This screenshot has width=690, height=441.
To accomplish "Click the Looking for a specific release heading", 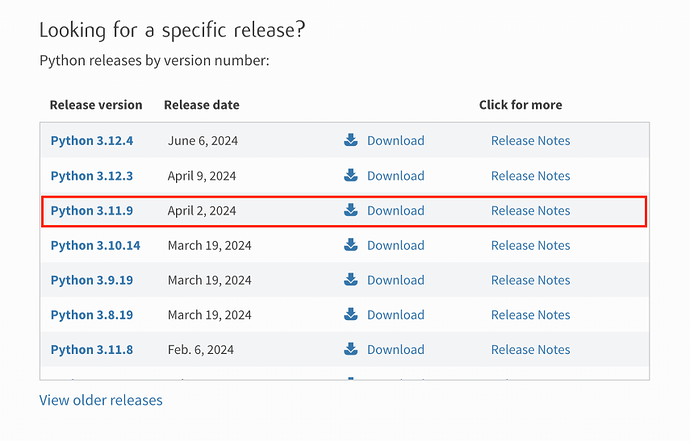I will 172,30.
